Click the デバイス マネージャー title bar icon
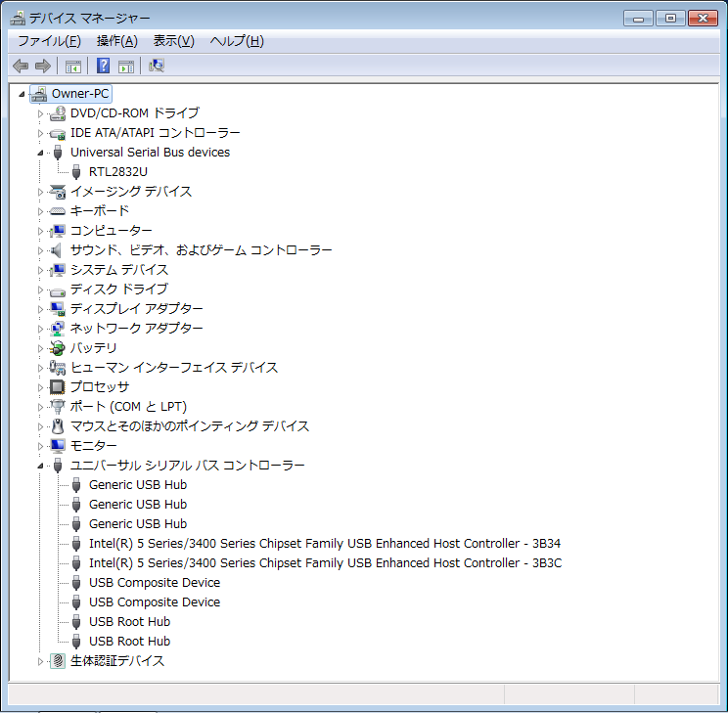728x713 pixels. tap(18, 19)
